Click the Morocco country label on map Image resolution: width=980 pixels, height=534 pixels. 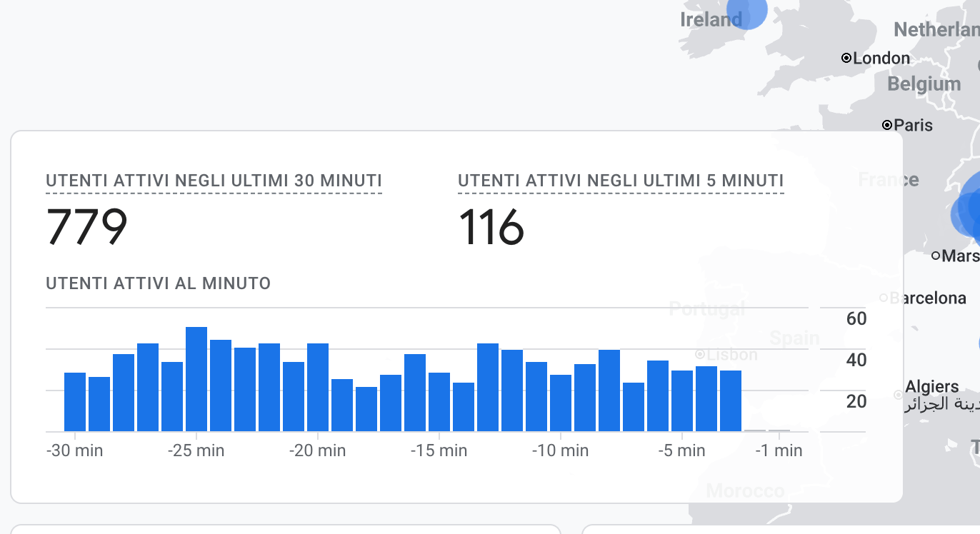click(x=745, y=491)
